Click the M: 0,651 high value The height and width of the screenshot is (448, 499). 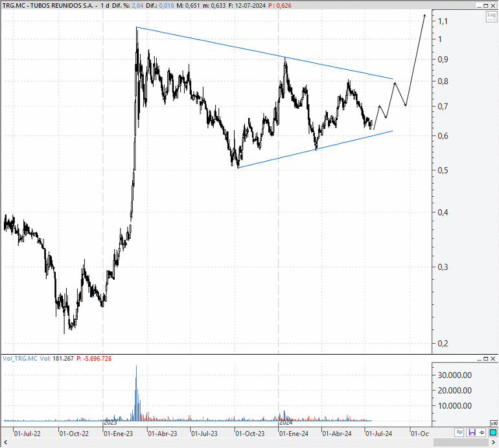(x=188, y=5)
